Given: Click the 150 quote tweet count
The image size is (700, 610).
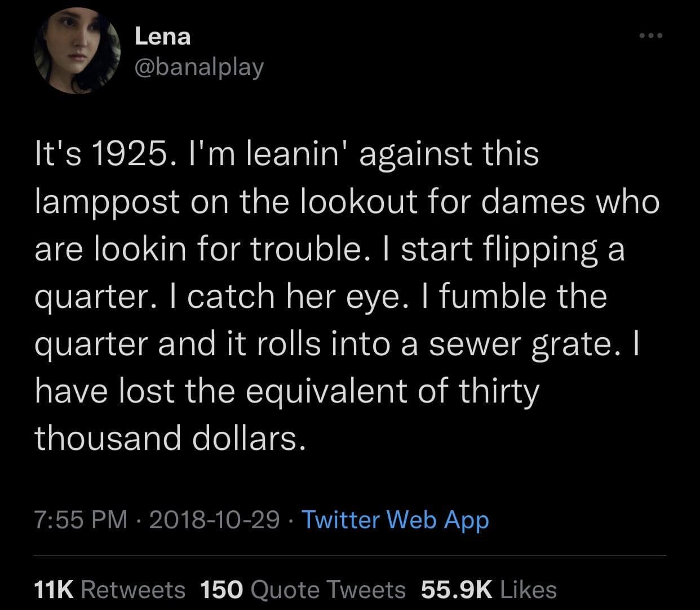Looking at the screenshot, I should point(221,590).
